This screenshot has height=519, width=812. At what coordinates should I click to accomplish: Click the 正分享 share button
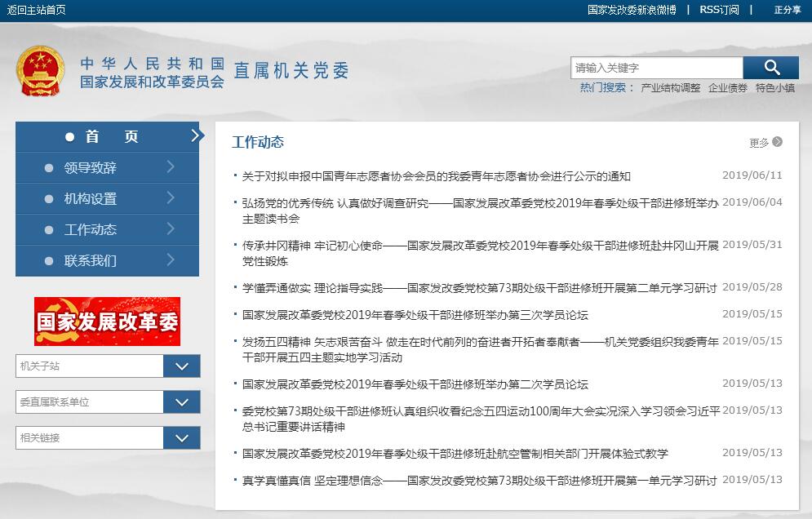point(787,10)
